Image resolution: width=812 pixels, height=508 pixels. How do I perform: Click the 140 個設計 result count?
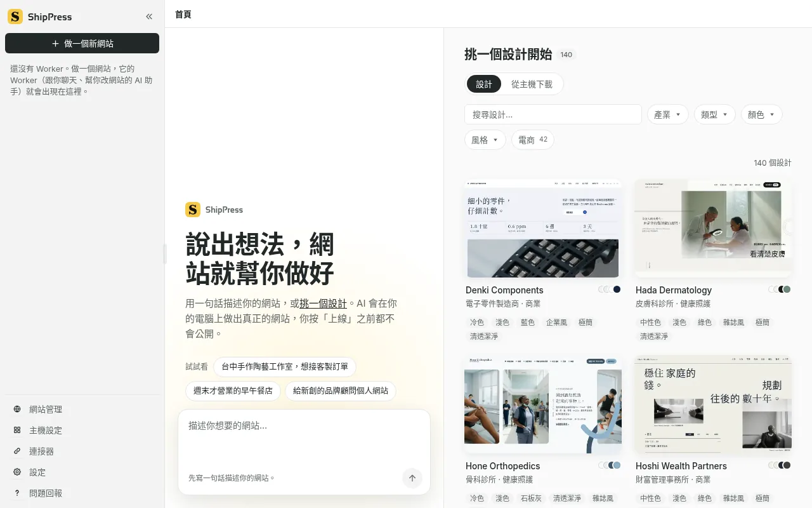(773, 163)
